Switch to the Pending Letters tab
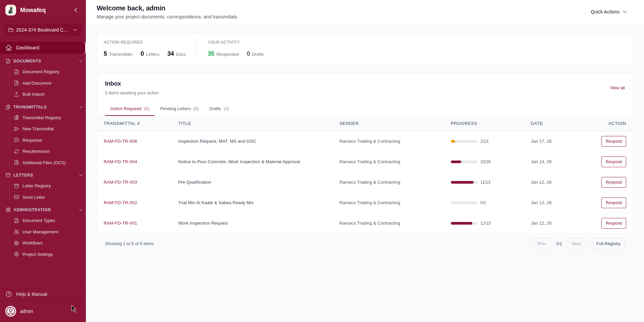Viewport: 644px width, 322px height. tap(179, 109)
